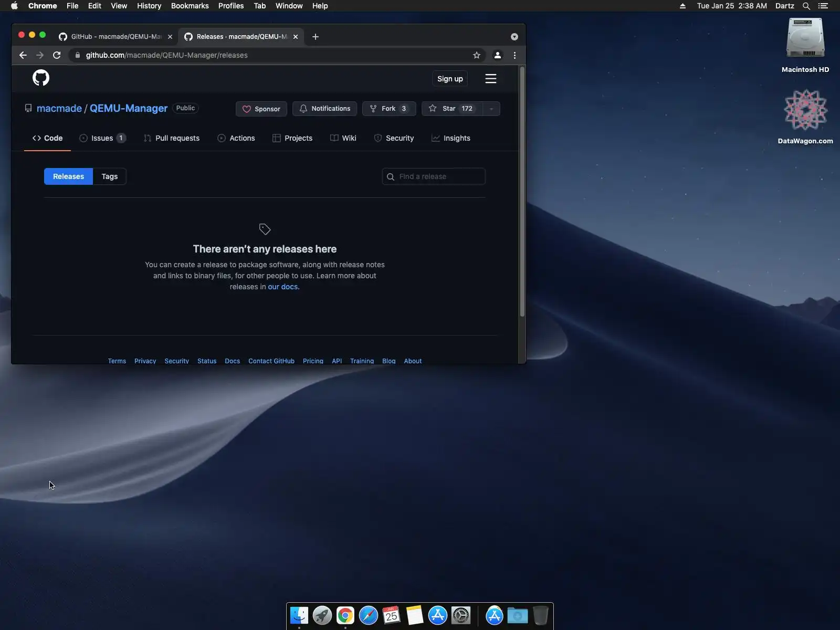This screenshot has height=630, width=840.
Task: Go to the Actions tab
Action: [236, 138]
